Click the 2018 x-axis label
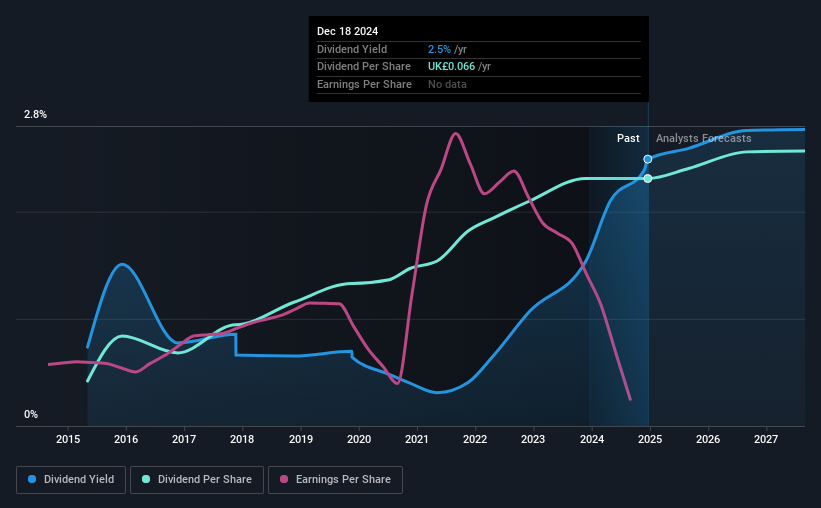Image resolution: width=821 pixels, height=508 pixels. pyautogui.click(x=242, y=439)
